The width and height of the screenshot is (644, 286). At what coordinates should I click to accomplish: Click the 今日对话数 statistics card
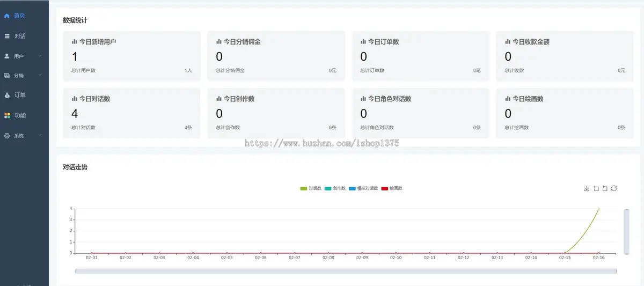131,113
